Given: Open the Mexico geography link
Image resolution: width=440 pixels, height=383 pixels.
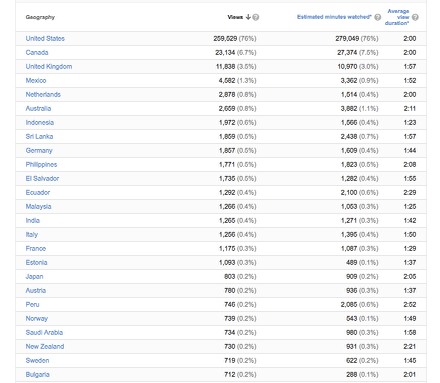Looking at the screenshot, I should [36, 80].
